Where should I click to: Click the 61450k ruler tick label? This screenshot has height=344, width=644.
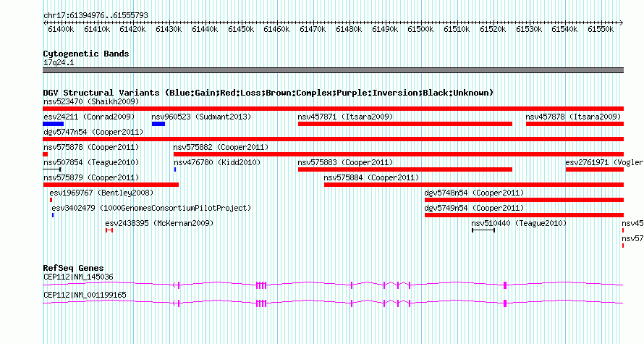(x=241, y=29)
